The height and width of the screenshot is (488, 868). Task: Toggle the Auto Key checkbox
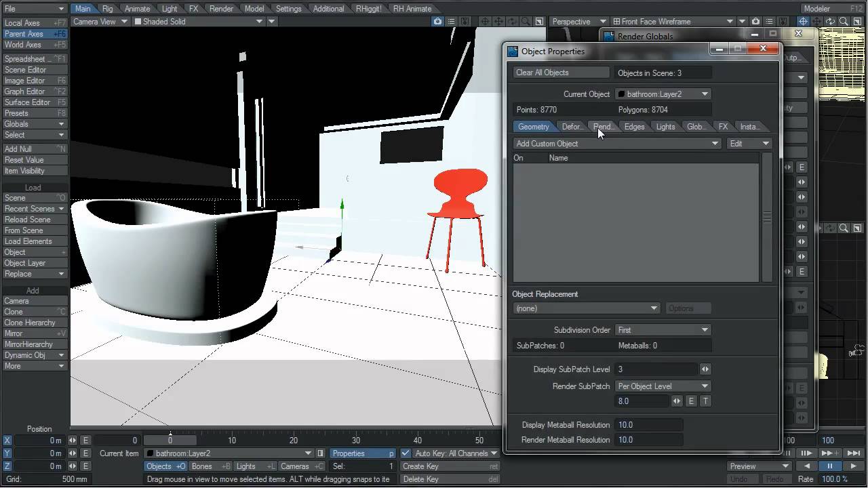click(x=406, y=453)
